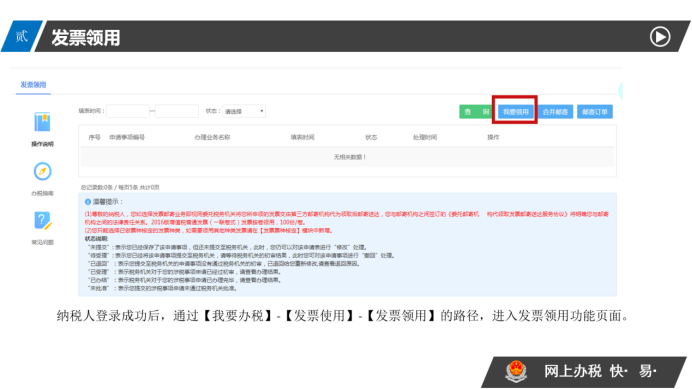Open the 发票领用 tab
Screen dimensions: 692x389
coord(33,84)
